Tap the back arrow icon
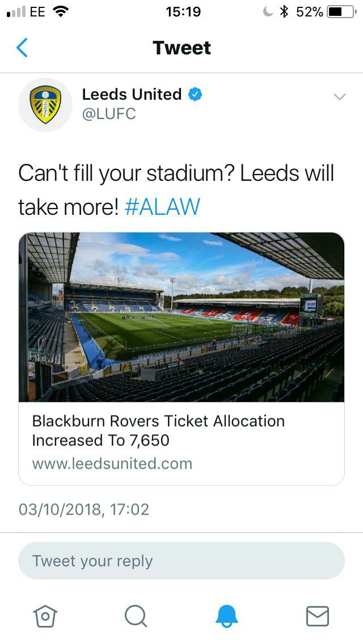The height and width of the screenshot is (644, 363). (x=22, y=48)
